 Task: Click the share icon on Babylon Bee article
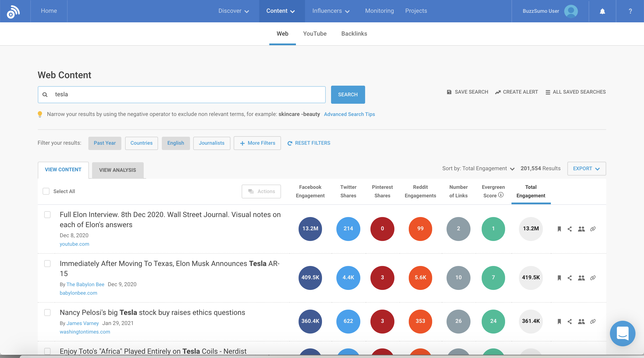point(570,277)
